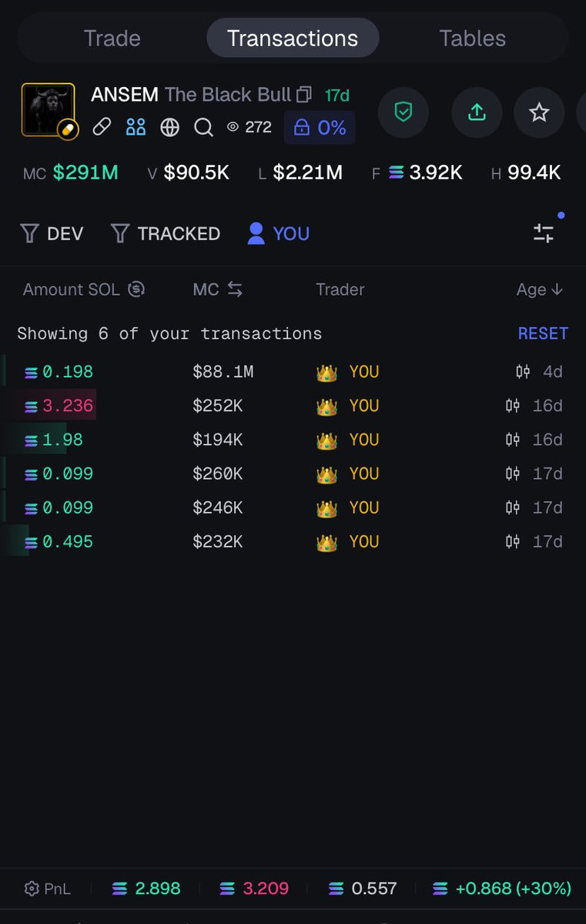Swap the MC column display mode
The width and height of the screenshot is (586, 924).
(235, 290)
